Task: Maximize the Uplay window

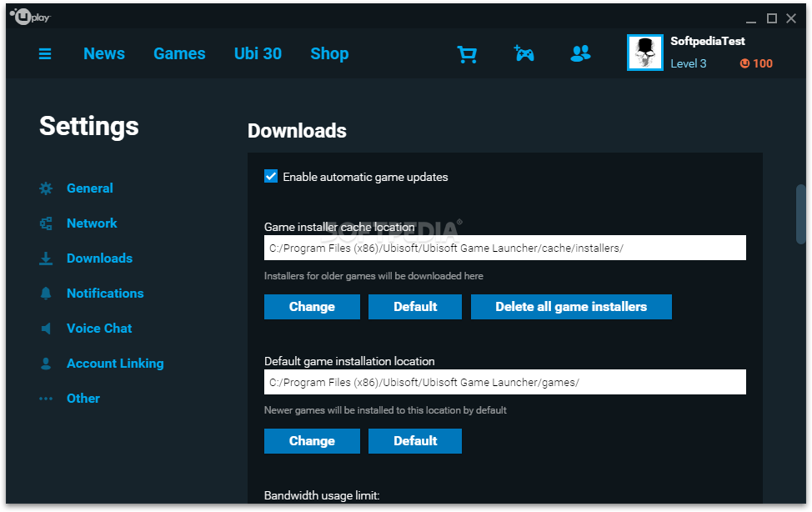Action: (x=772, y=18)
